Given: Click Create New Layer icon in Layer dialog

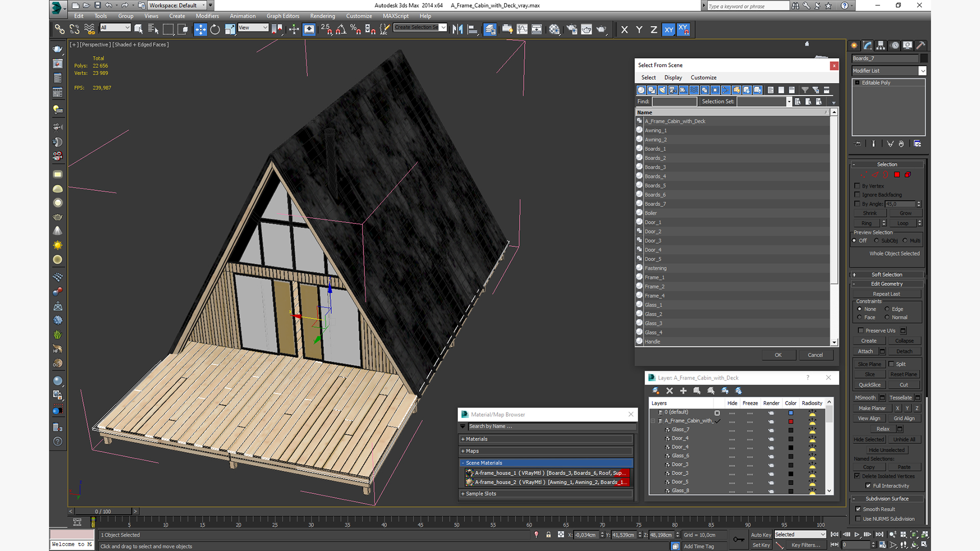Looking at the screenshot, I should 655,391.
